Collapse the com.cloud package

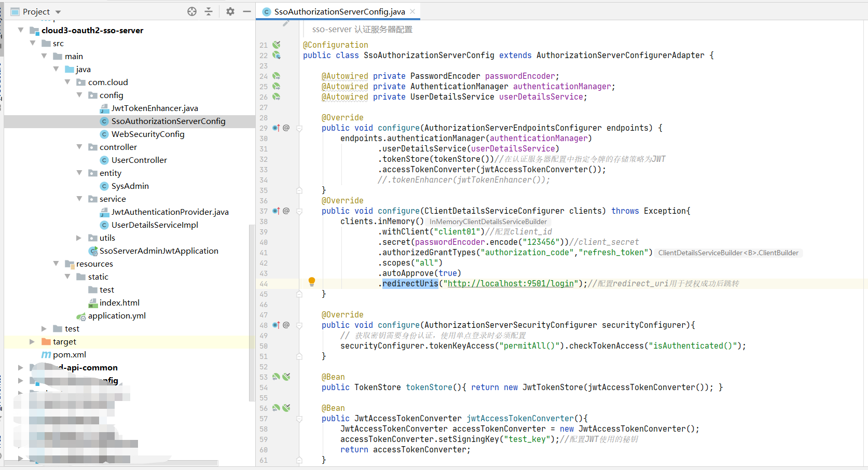[67, 82]
